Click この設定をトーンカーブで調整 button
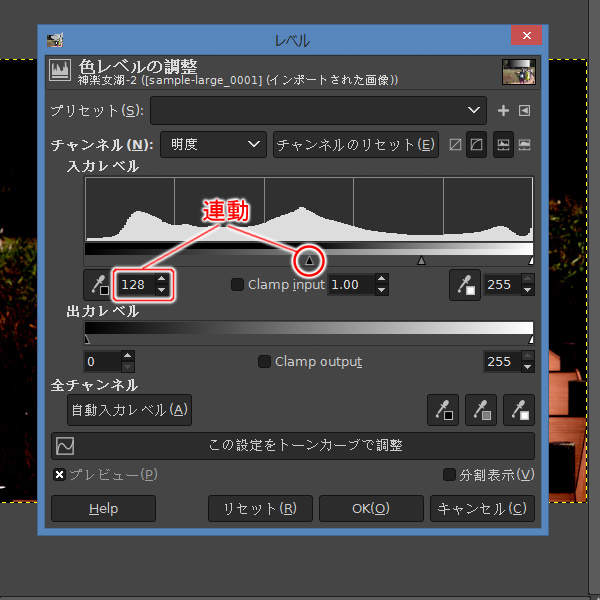The image size is (600, 600). click(x=293, y=445)
